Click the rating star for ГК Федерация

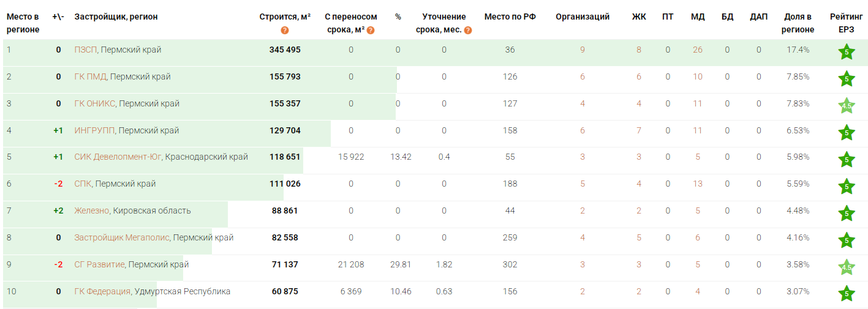[846, 294]
